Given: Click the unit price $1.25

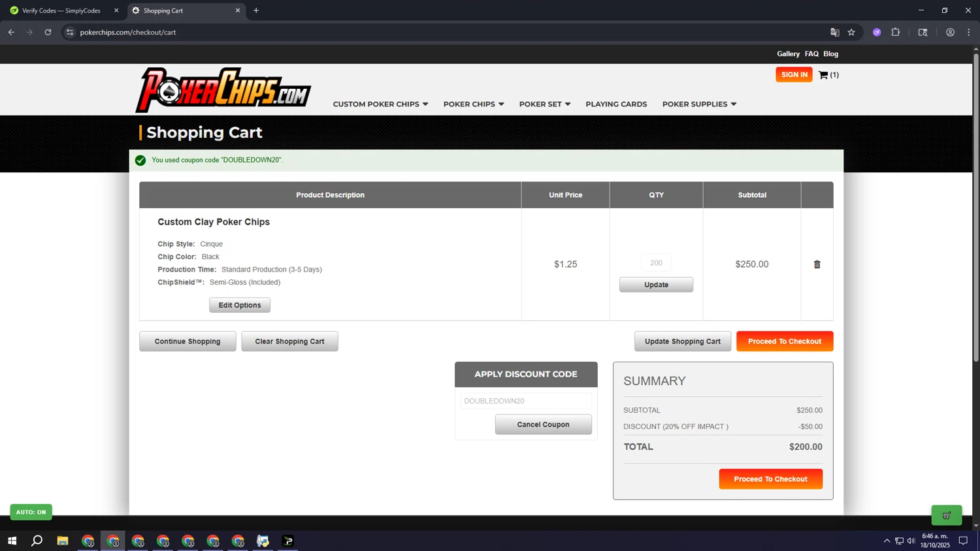Looking at the screenshot, I should pos(565,264).
